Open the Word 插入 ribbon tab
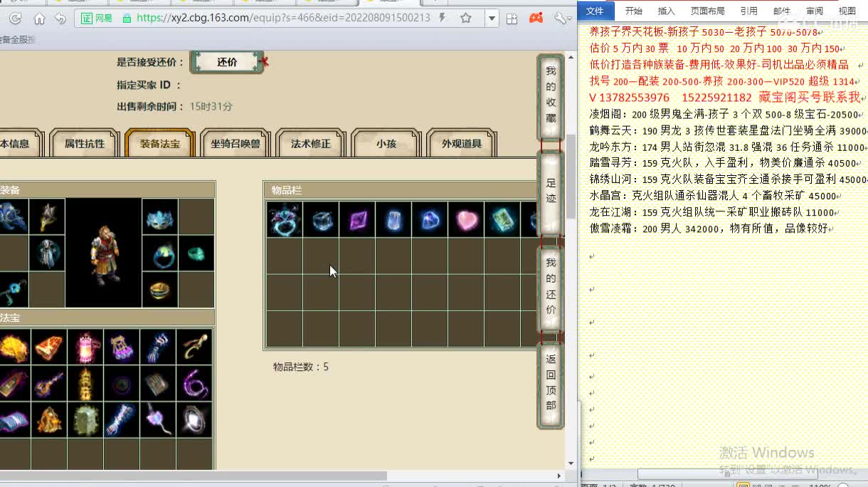The image size is (868, 487). point(667,11)
